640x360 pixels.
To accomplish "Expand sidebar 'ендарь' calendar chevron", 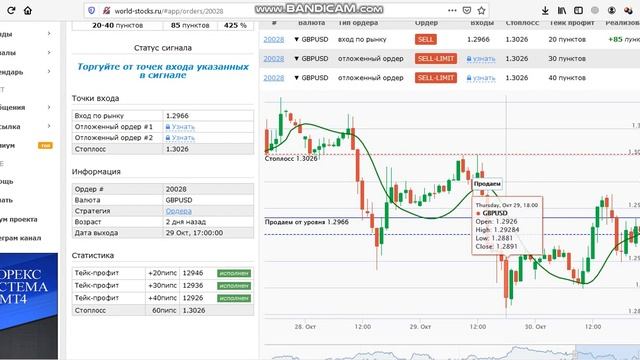I will coord(49,71).
